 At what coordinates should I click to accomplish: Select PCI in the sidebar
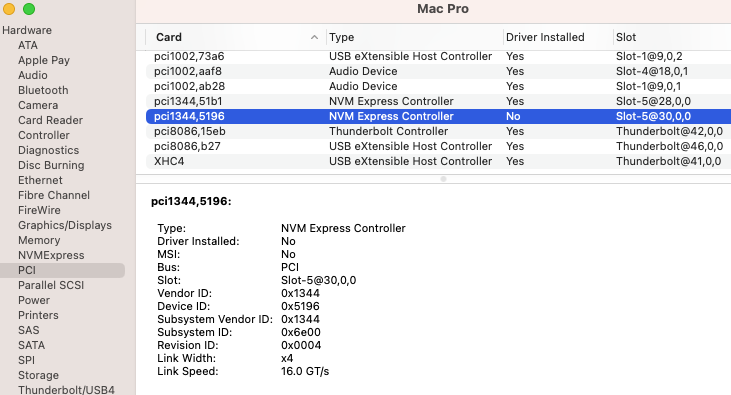point(62,270)
